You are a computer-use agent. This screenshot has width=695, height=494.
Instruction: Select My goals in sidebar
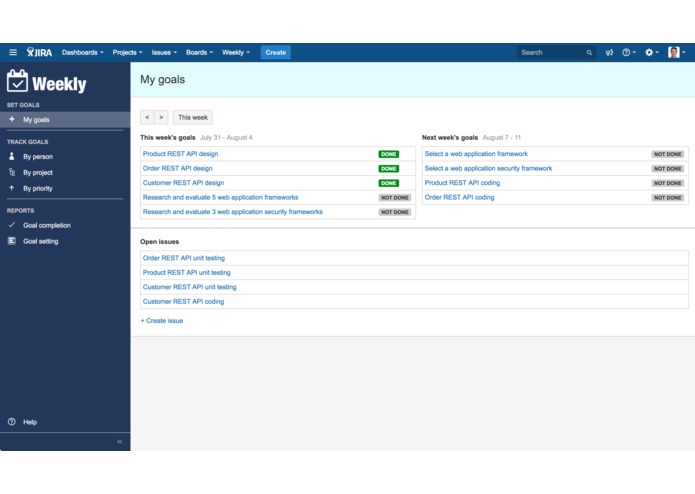click(65, 120)
